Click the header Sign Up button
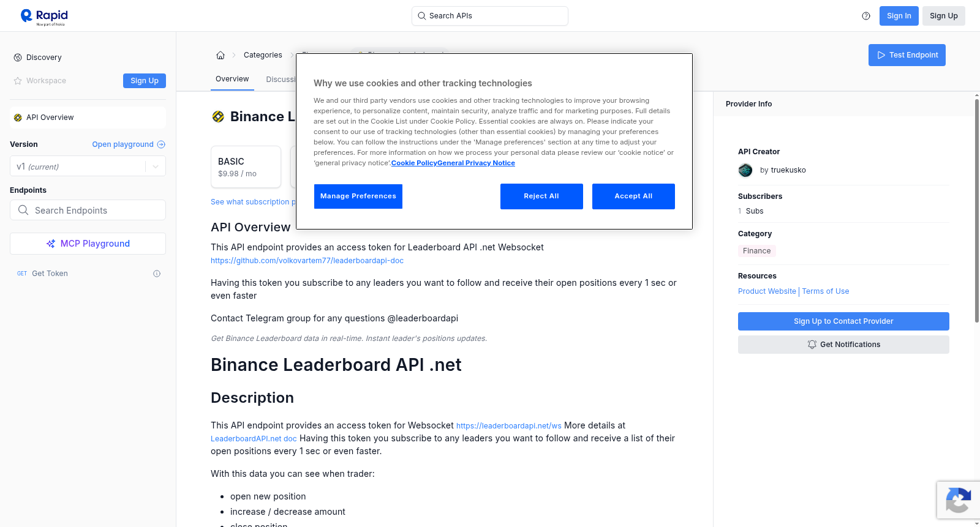The image size is (980, 527). coord(943,16)
